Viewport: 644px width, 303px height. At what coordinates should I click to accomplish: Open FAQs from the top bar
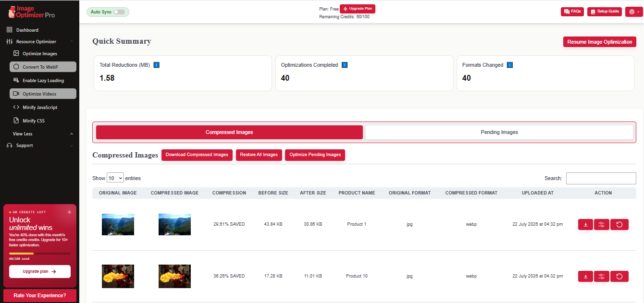[572, 12]
